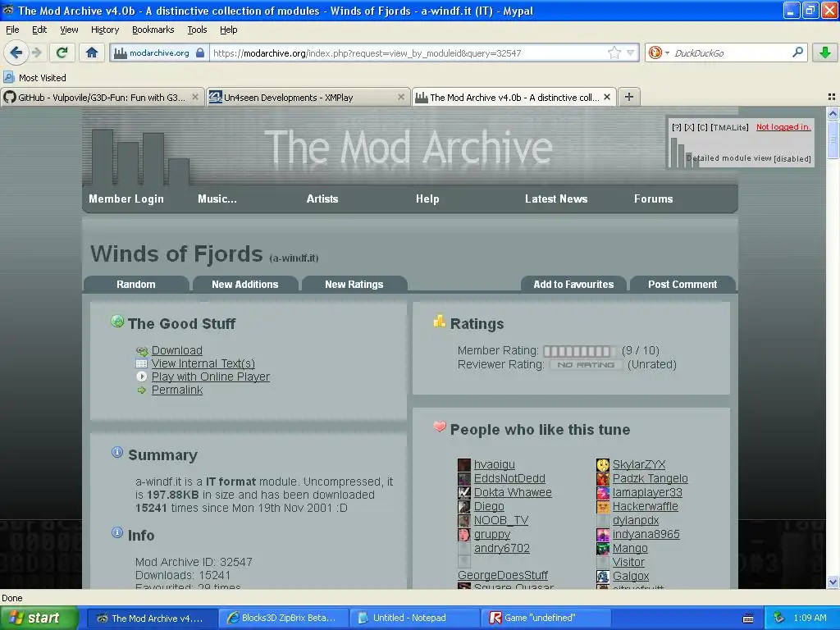Close the Un4seen Developments XMPlay tab

coord(400,97)
